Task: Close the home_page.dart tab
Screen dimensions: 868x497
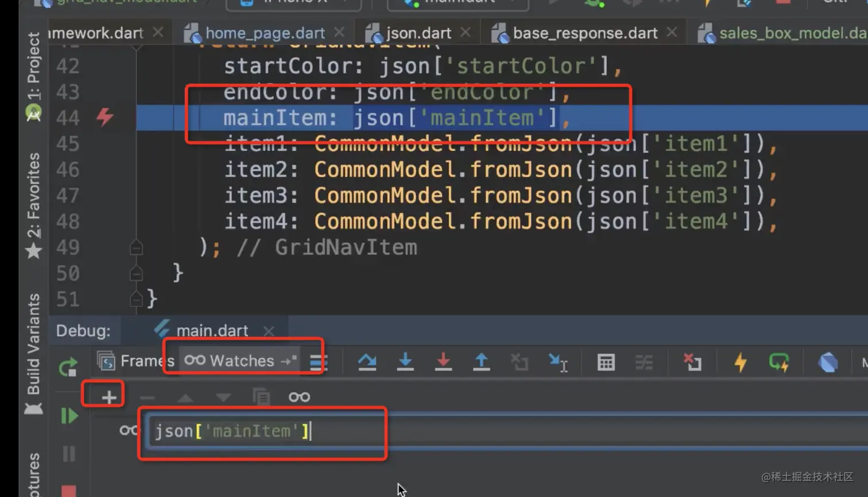Action: point(339,33)
